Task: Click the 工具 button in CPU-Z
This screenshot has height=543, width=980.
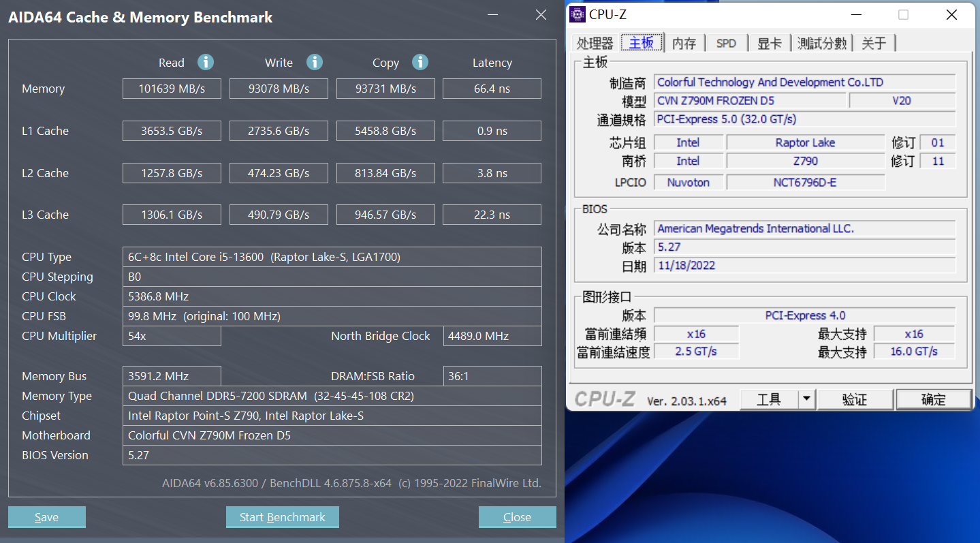Action: tap(770, 399)
